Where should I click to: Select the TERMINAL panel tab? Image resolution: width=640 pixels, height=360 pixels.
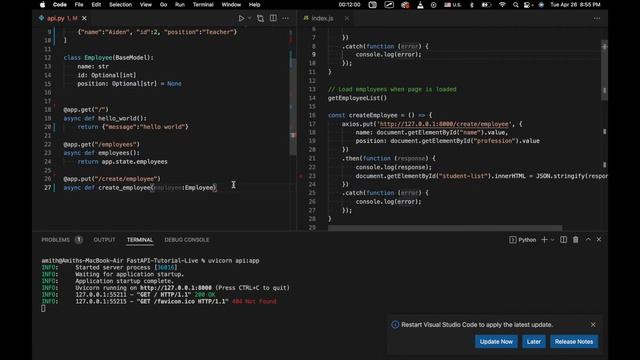click(140, 240)
